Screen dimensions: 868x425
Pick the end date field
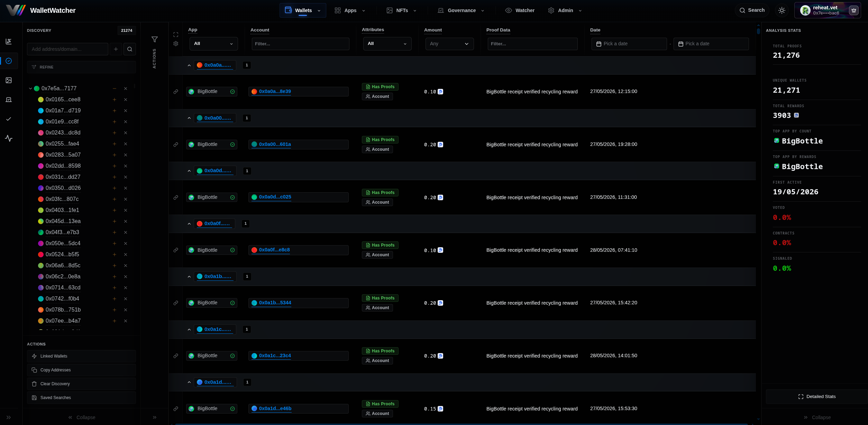click(711, 44)
